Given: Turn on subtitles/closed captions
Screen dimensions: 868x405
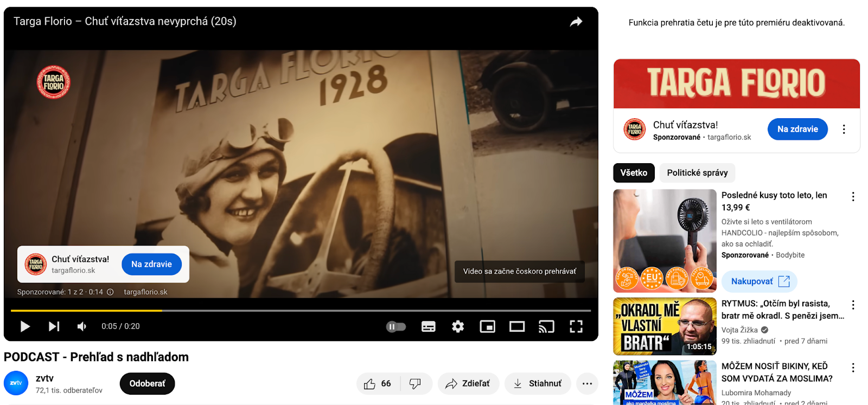Looking at the screenshot, I should pos(429,326).
